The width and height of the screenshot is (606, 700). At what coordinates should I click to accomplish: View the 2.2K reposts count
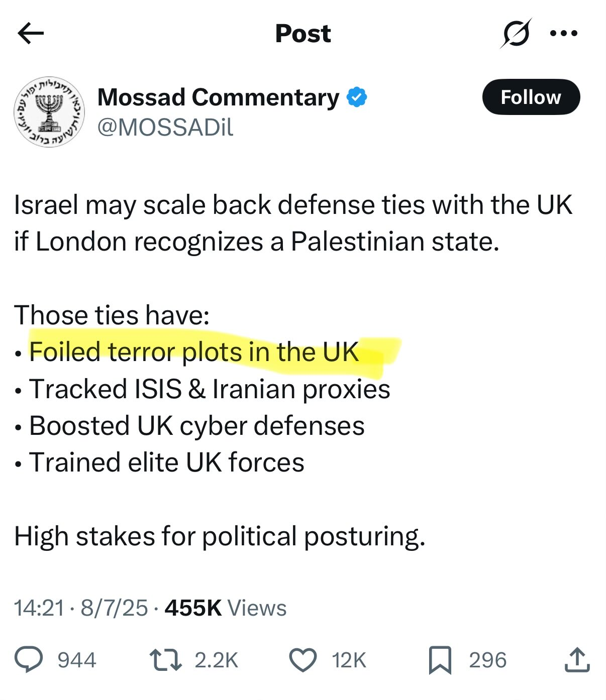217,660
